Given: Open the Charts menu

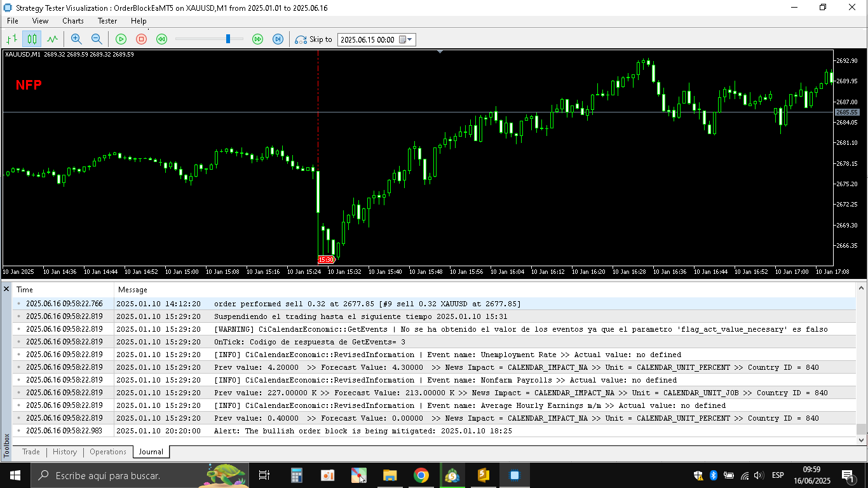Looking at the screenshot, I should click(x=72, y=21).
